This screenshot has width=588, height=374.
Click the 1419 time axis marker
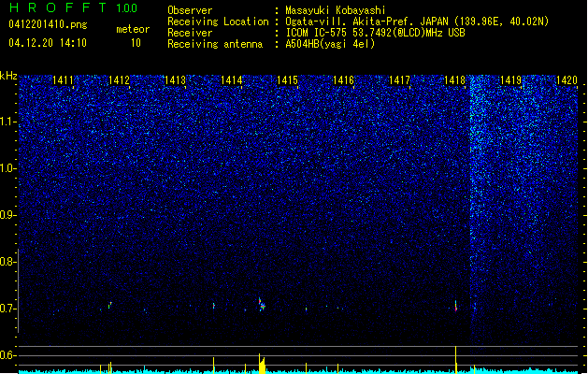tap(511, 79)
